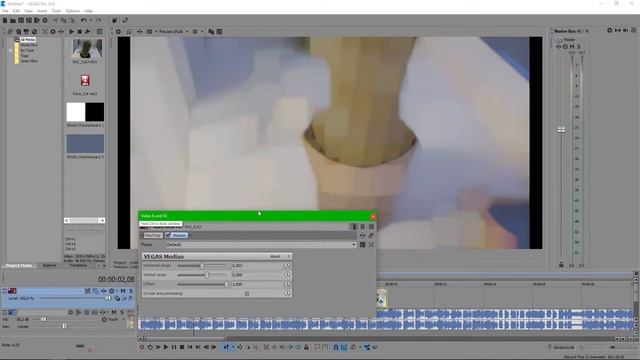Image resolution: width=640 pixels, height=360 pixels.
Task: Create a new project from toolbar
Action: [x=5, y=20]
